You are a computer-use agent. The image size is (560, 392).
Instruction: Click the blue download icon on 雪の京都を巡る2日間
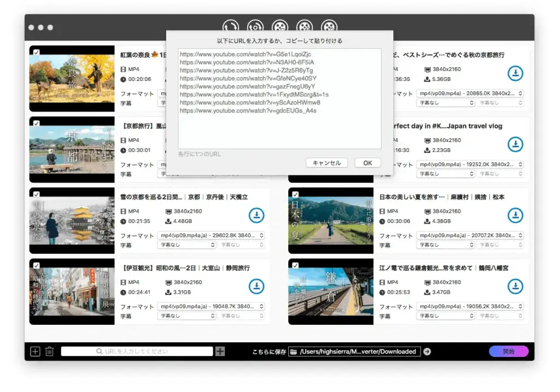tap(256, 215)
